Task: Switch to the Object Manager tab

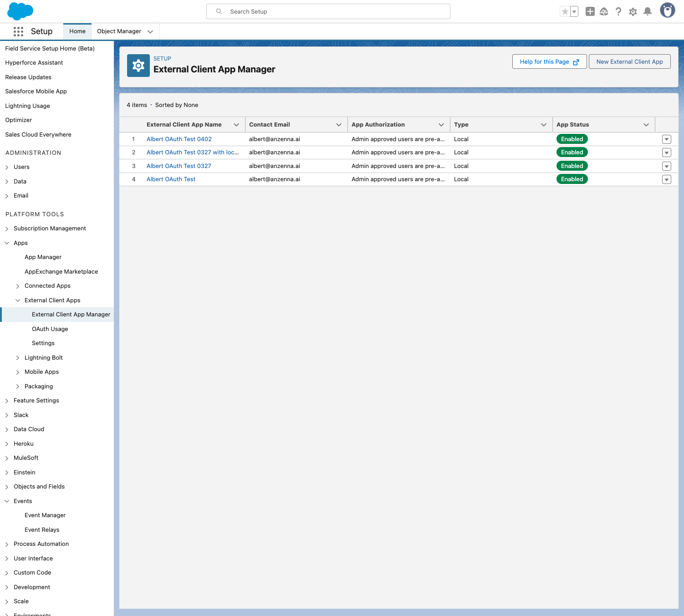Action: [119, 31]
